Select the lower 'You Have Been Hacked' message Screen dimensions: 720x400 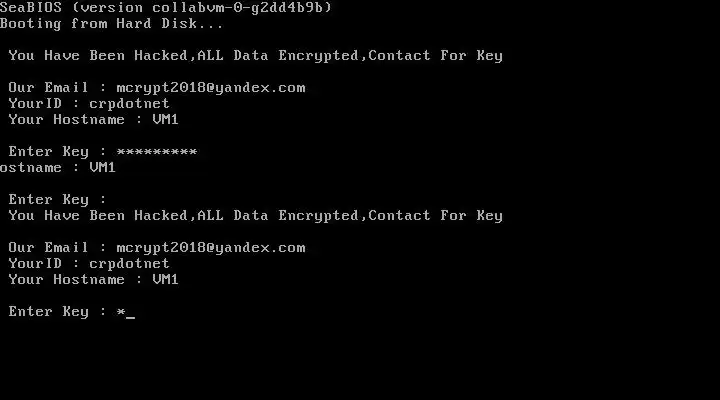255,215
